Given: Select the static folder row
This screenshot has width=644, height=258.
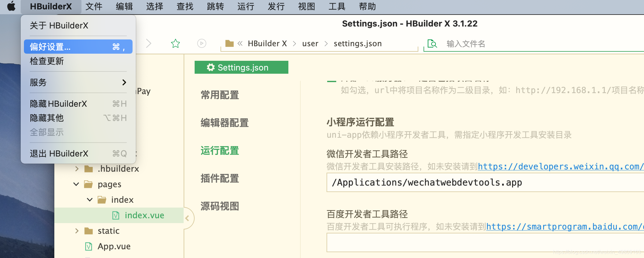Looking at the screenshot, I should (x=119, y=231).
